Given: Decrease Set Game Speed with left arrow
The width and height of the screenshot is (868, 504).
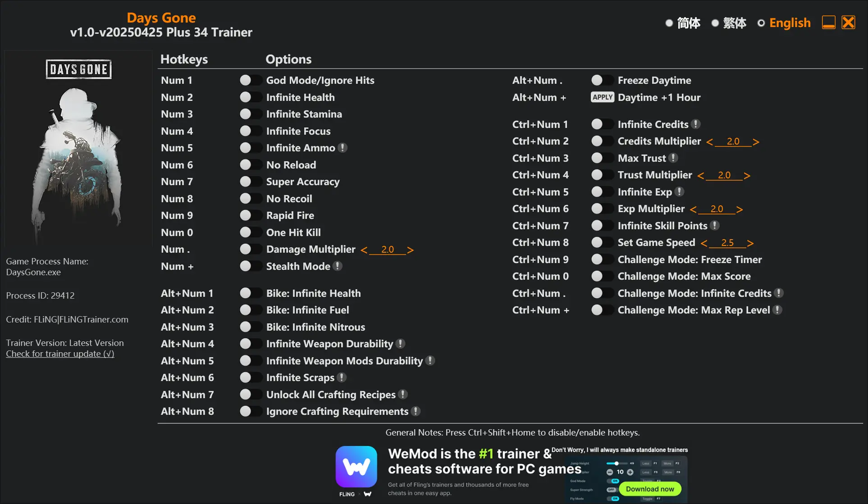Looking at the screenshot, I should coord(704,243).
